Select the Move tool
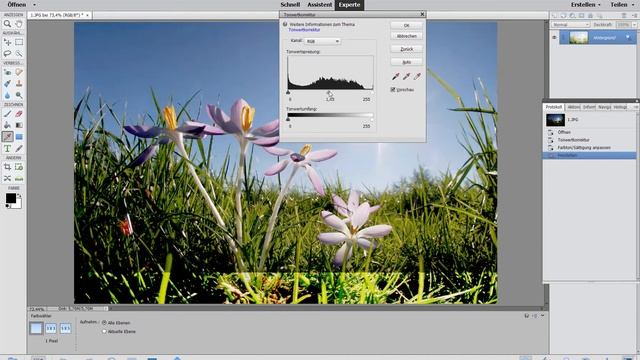The width and height of the screenshot is (640, 360). pos(7,42)
